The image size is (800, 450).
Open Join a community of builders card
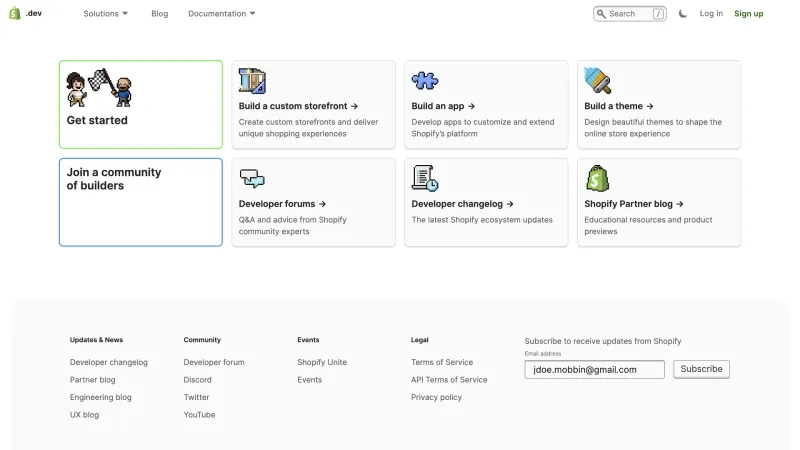(141, 202)
